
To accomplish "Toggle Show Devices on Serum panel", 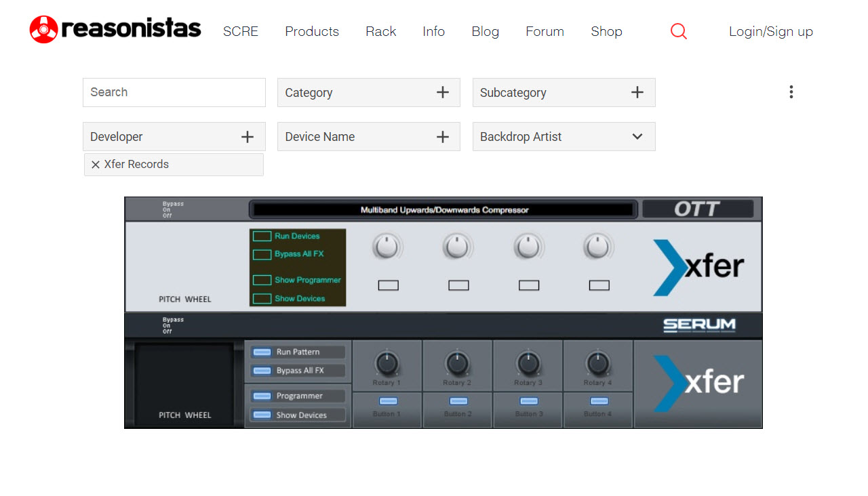I will click(262, 415).
